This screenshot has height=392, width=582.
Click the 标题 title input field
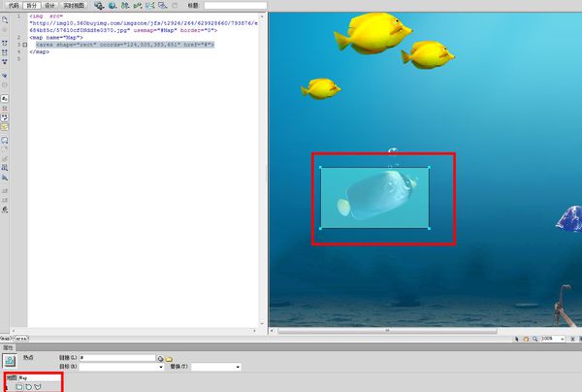[x=236, y=5]
